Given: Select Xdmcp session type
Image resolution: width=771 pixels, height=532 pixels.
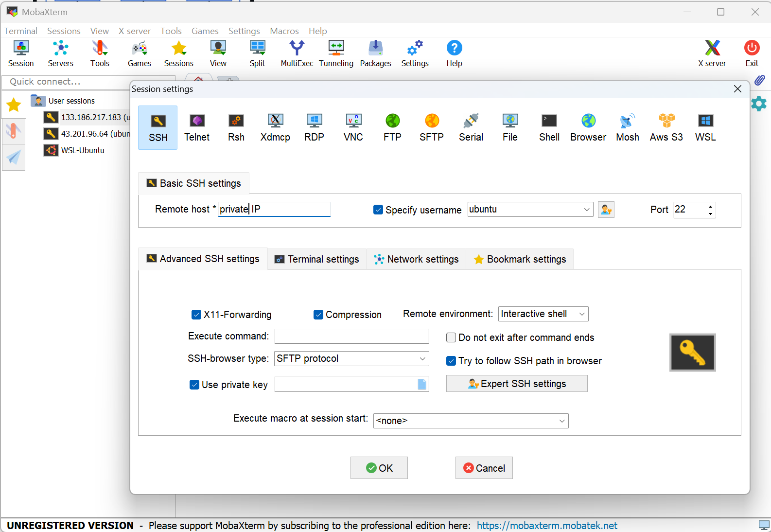Looking at the screenshot, I should [275, 127].
